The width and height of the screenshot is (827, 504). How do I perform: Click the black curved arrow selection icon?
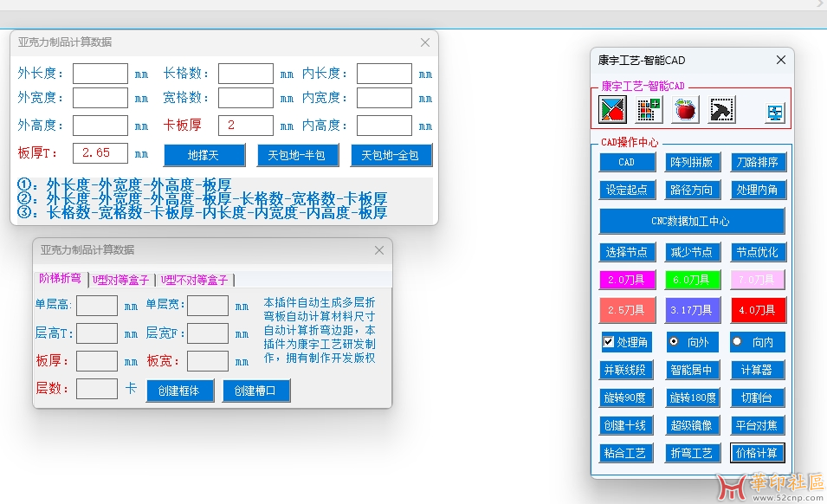[721, 110]
